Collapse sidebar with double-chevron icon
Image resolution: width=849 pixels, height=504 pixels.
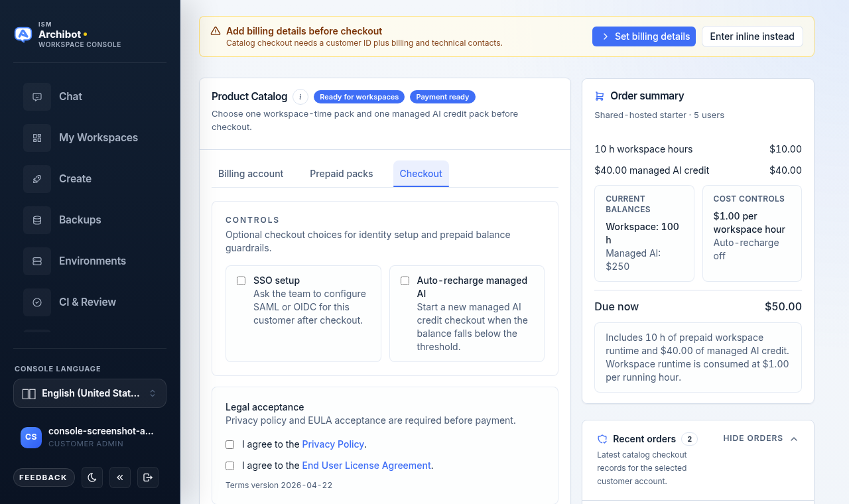click(120, 477)
